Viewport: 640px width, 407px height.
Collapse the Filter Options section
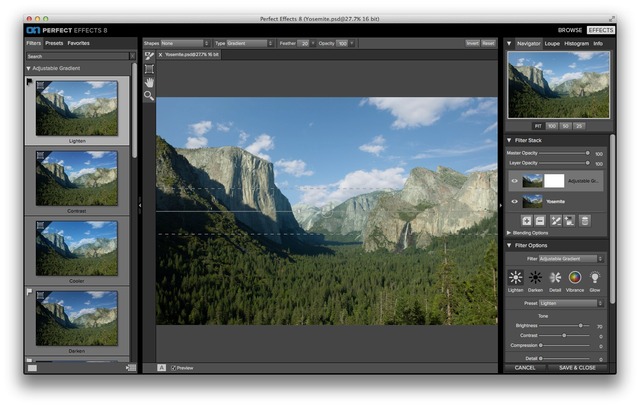[x=509, y=245]
